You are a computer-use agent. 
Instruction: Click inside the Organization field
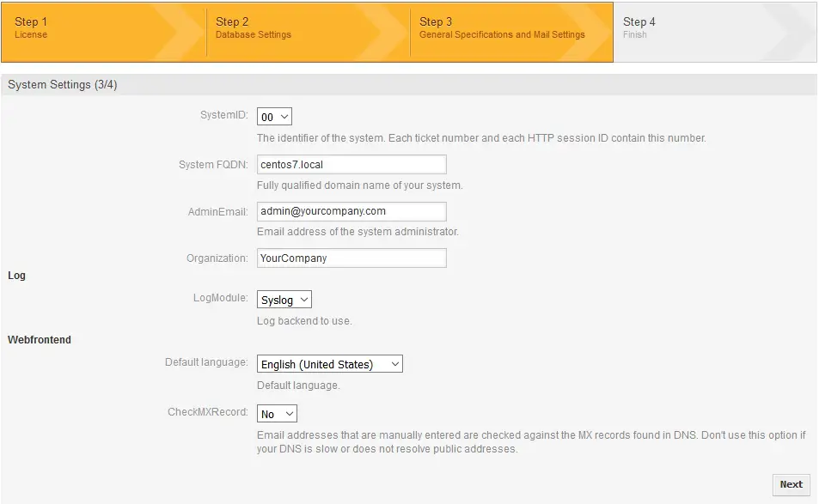[x=351, y=258]
